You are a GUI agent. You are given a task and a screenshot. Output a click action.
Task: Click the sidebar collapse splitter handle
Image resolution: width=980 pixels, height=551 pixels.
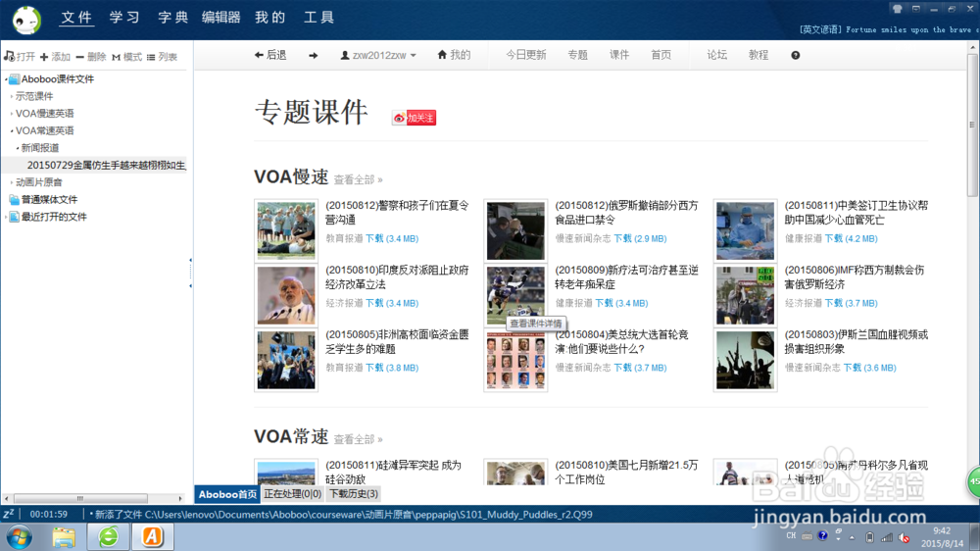191,273
